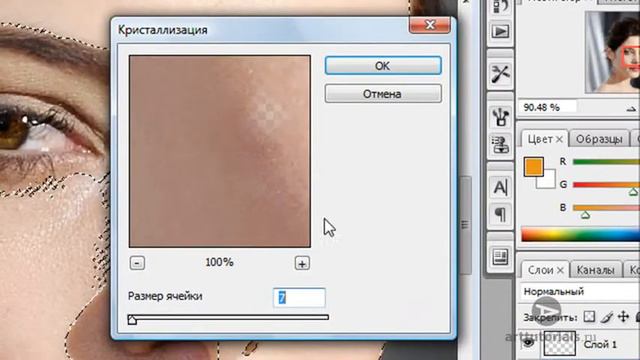640x360 pixels.
Task: Click navigator zoom-out mountain icon
Action: 631,109
